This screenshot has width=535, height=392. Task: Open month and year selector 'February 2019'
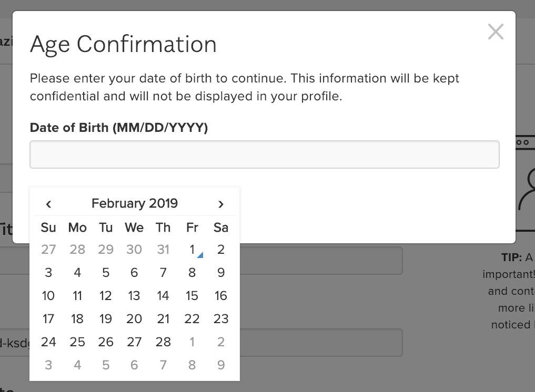click(135, 203)
